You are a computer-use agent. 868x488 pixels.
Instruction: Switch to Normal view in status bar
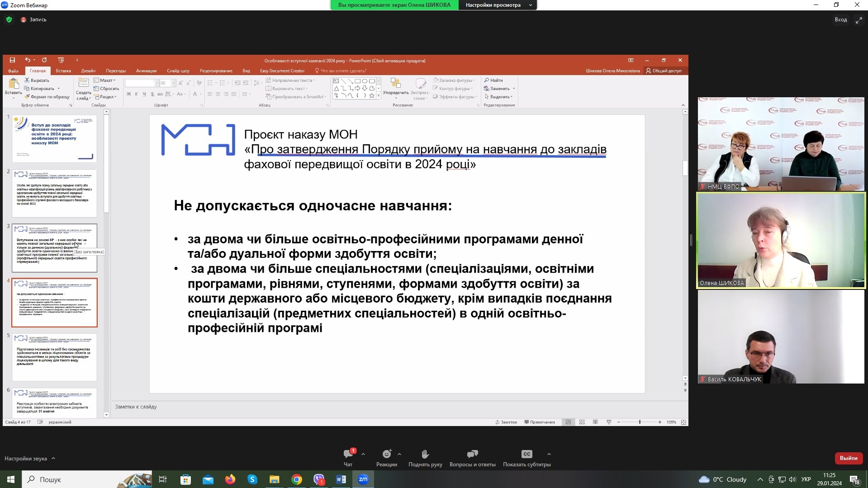click(x=569, y=422)
